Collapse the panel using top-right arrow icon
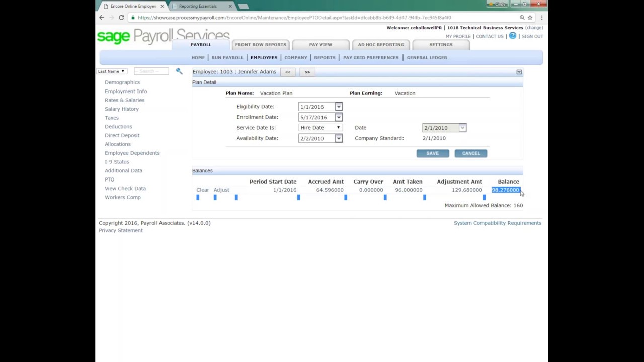Screen dimensions: 644x362 519,72
